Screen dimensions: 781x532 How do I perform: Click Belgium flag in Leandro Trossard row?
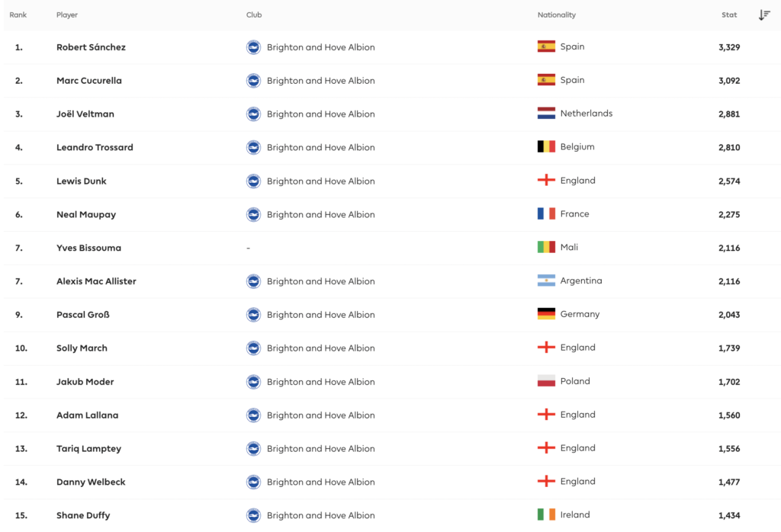[546, 147]
